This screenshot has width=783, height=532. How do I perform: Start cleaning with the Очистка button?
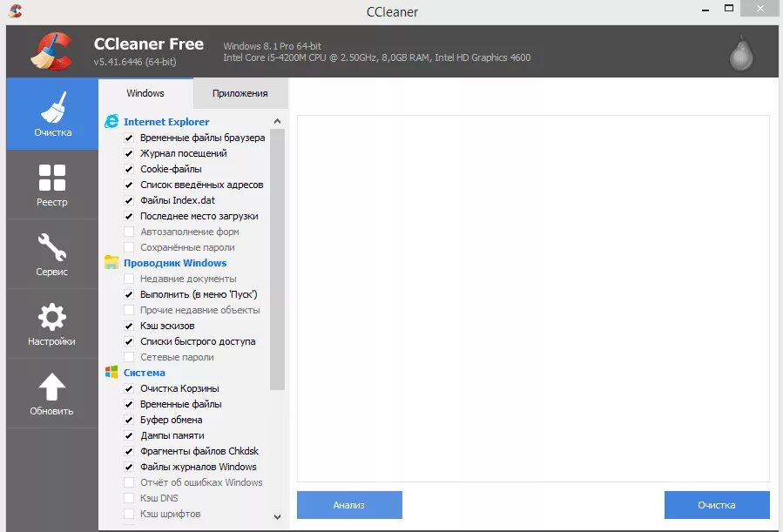pyautogui.click(x=717, y=504)
